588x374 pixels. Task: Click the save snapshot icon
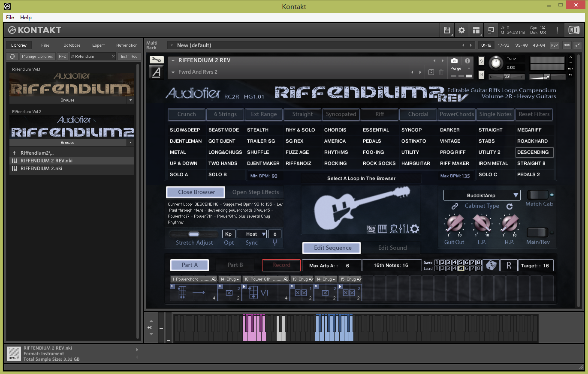coord(431,72)
